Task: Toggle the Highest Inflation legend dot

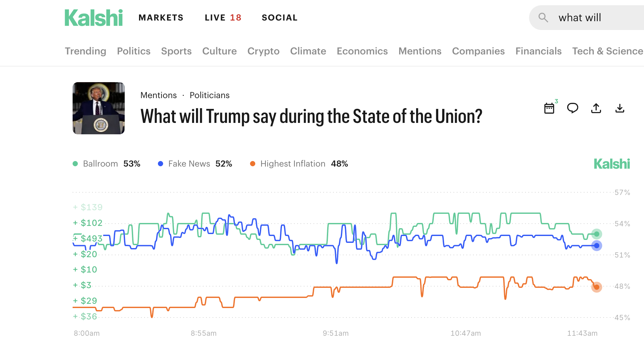Action: click(x=252, y=164)
